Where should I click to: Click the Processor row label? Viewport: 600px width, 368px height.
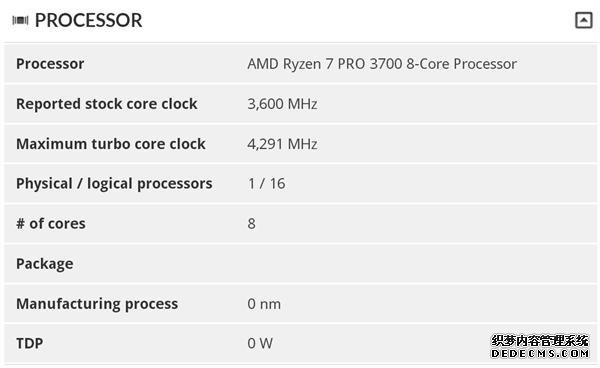(x=50, y=64)
